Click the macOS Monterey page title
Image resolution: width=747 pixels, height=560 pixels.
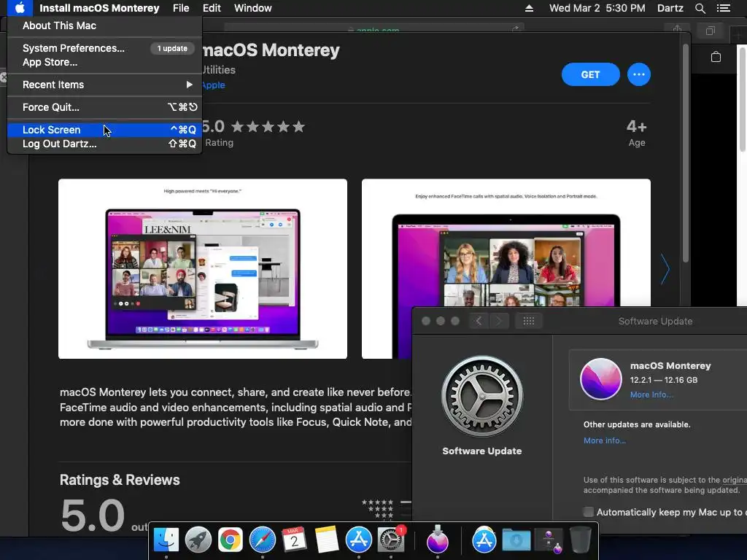[x=271, y=50]
